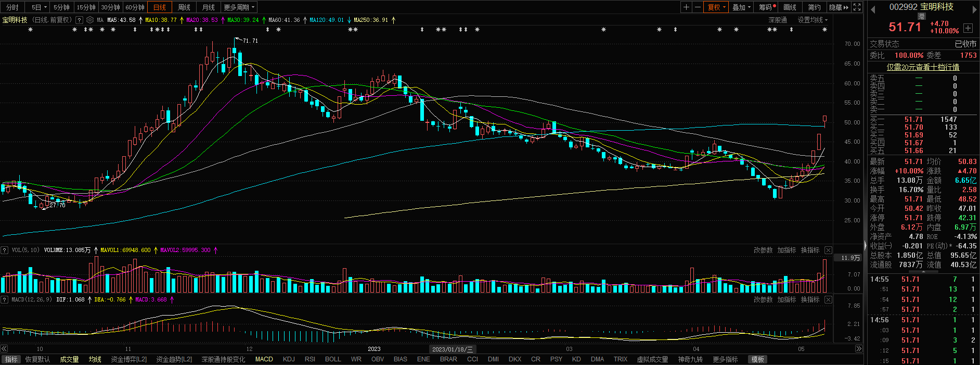Add stock to watchlist with plus box
The image size is (980, 365).
tap(968, 28)
